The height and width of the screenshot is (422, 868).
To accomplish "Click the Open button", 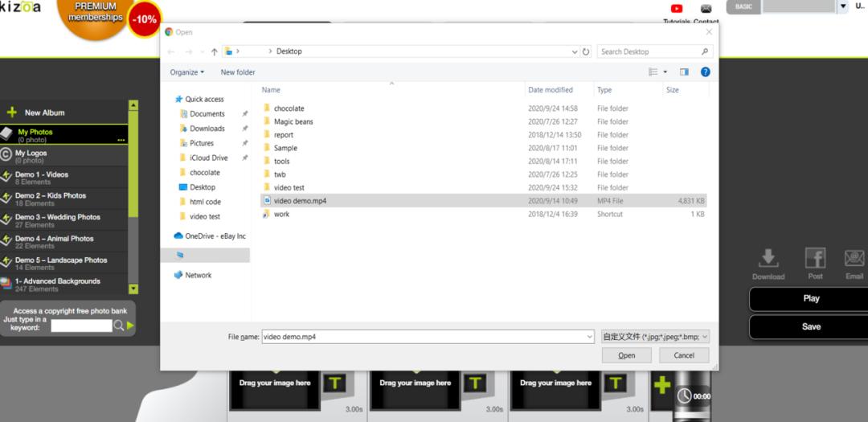I will [x=626, y=355].
